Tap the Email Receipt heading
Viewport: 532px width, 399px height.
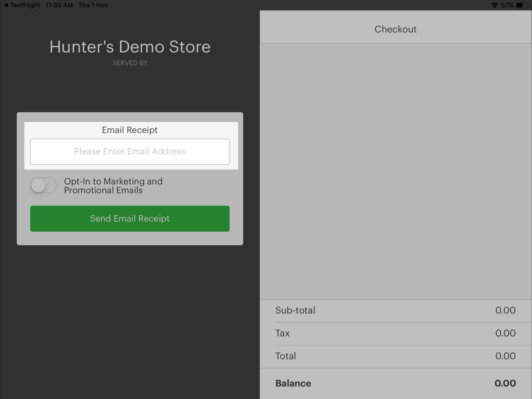click(x=130, y=130)
